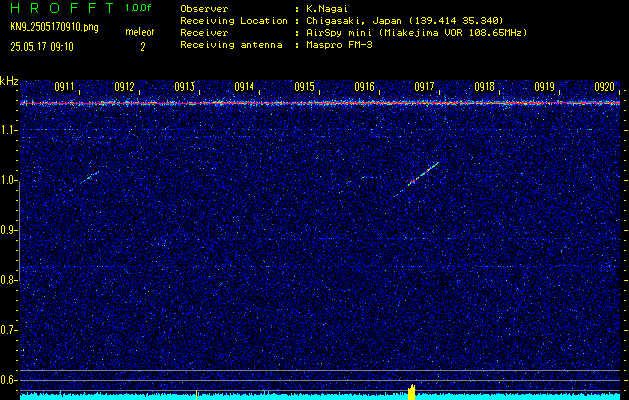Screen dimensions: 629x400
Task: Click the 0918 time marker
Action: [484, 86]
